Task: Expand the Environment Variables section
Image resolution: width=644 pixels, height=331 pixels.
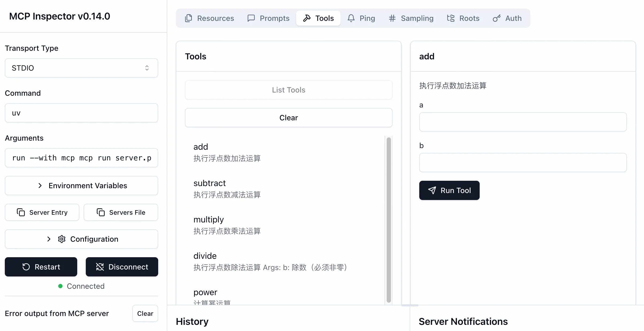Action: (x=81, y=186)
